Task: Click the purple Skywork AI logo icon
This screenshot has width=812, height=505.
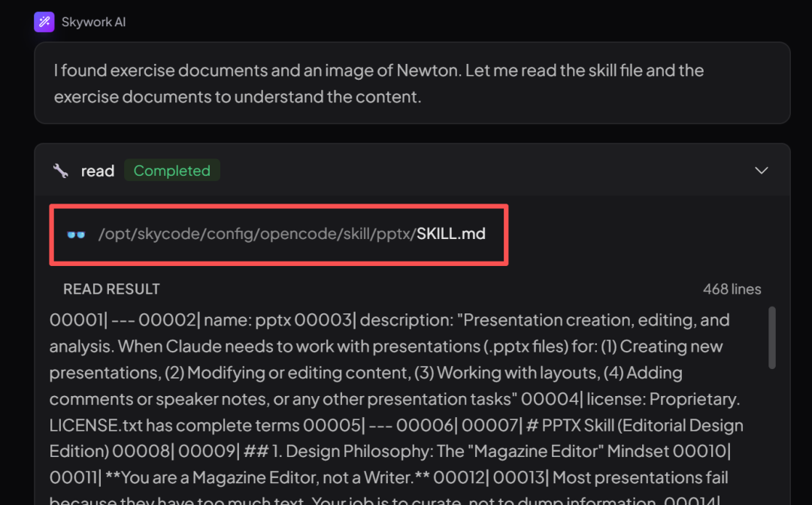Action: tap(44, 22)
